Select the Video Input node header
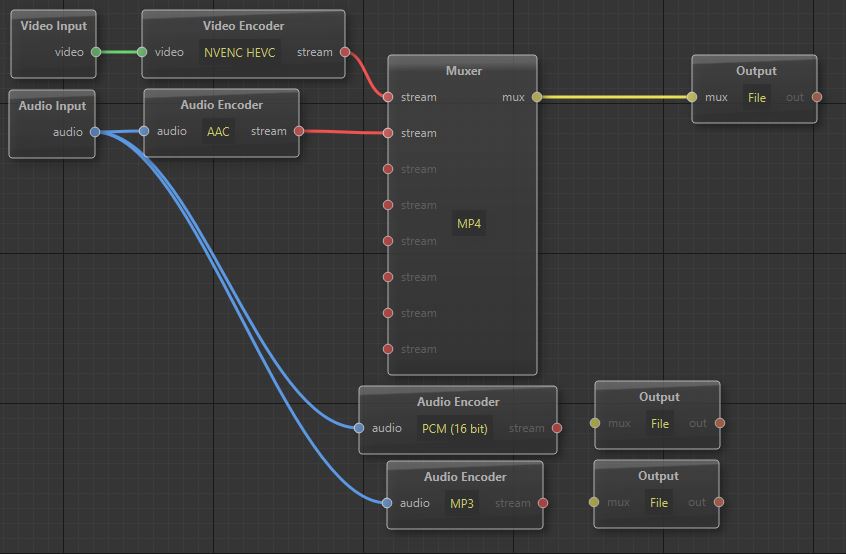 point(54,26)
